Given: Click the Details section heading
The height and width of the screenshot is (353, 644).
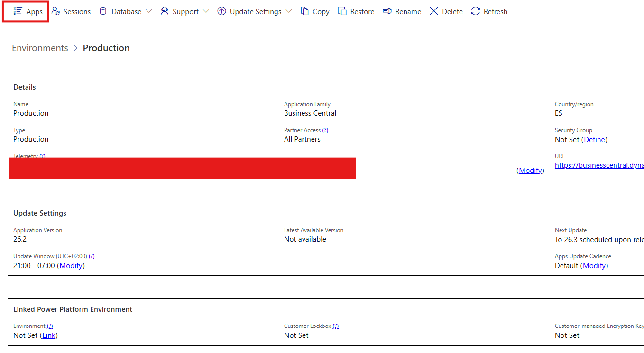Looking at the screenshot, I should click(25, 87).
